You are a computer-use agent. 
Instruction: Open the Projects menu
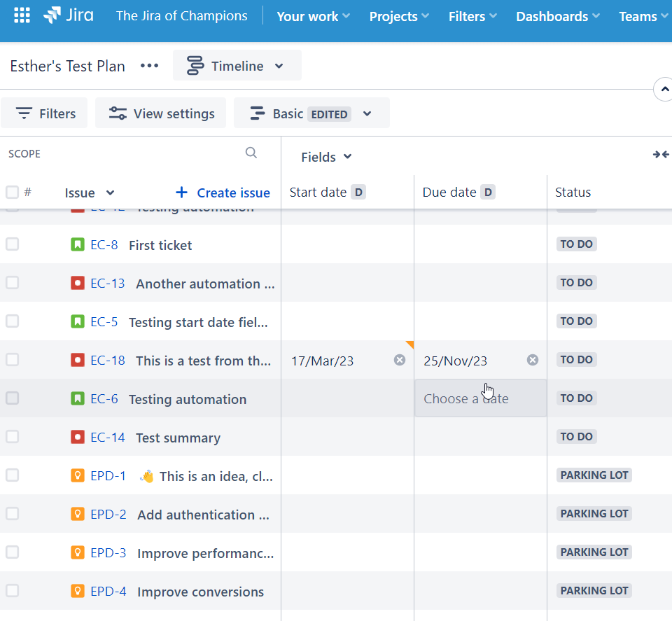pyautogui.click(x=398, y=15)
